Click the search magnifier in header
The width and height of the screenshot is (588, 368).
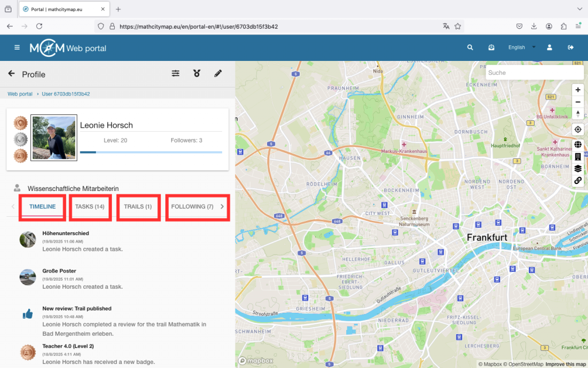(x=470, y=48)
